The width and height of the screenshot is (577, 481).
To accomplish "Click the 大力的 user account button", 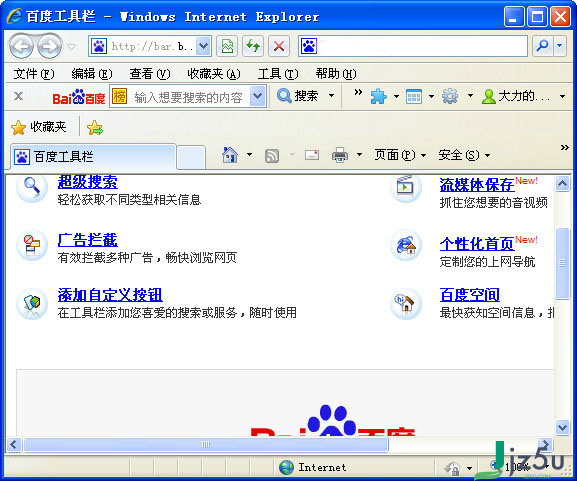I will 516,96.
